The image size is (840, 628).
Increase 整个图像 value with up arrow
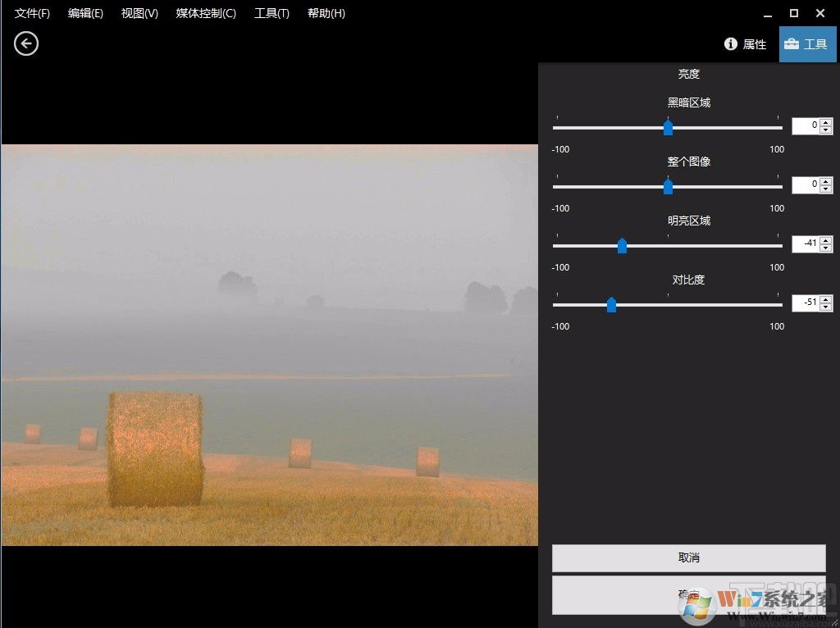click(x=825, y=181)
